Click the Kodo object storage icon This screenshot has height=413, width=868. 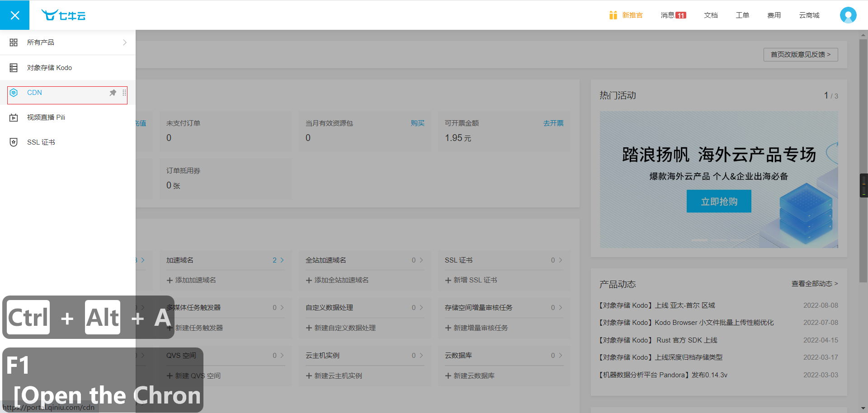14,68
